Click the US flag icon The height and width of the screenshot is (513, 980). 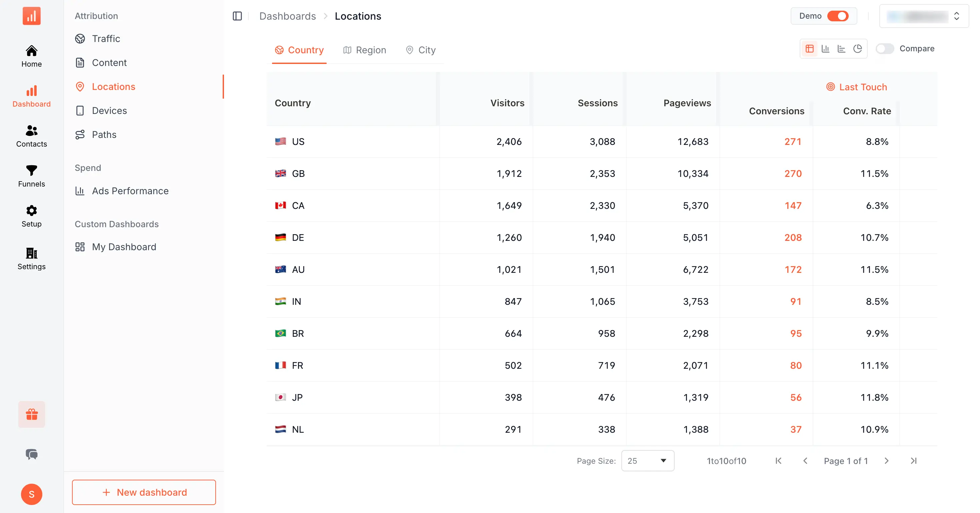(x=280, y=142)
